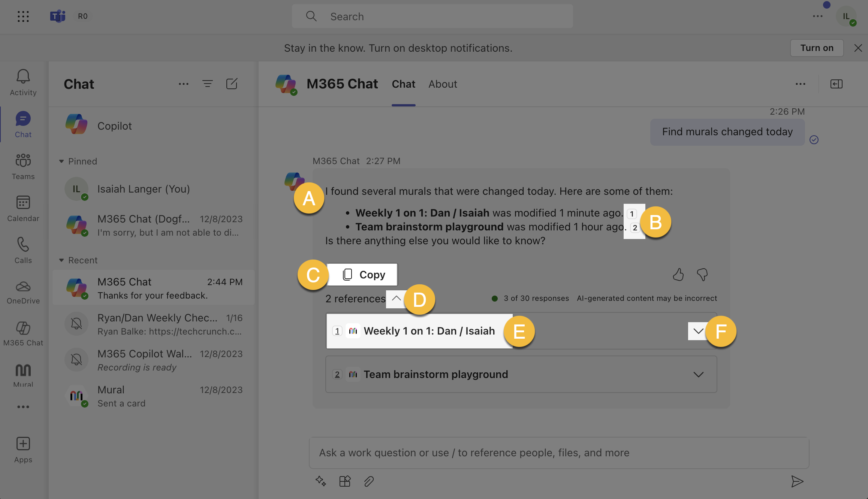Viewport: 868px width, 499px height.
Task: Copy the M365 Chat response
Action: click(363, 275)
